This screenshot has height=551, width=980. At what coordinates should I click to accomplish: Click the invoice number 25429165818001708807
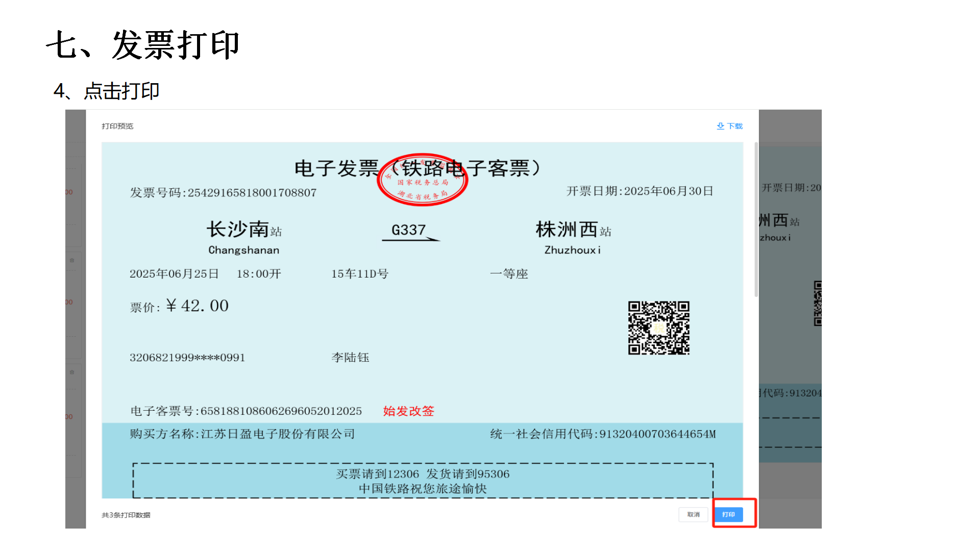coord(252,193)
